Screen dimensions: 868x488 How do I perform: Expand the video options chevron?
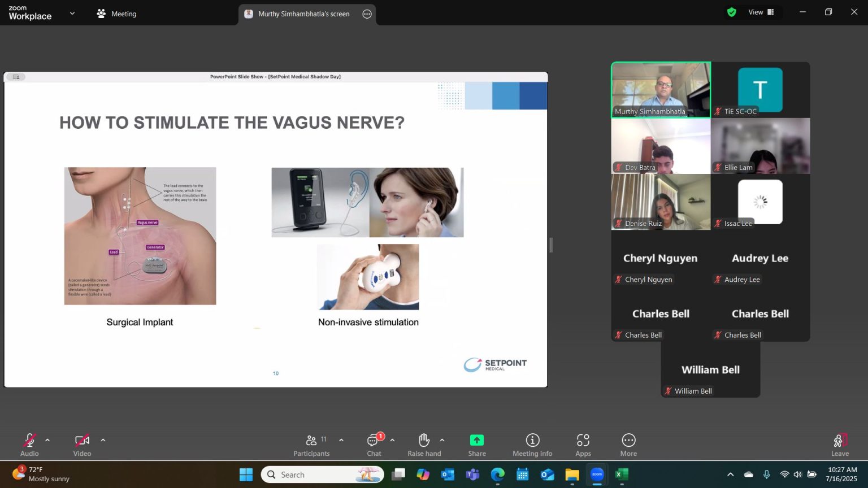(x=103, y=440)
